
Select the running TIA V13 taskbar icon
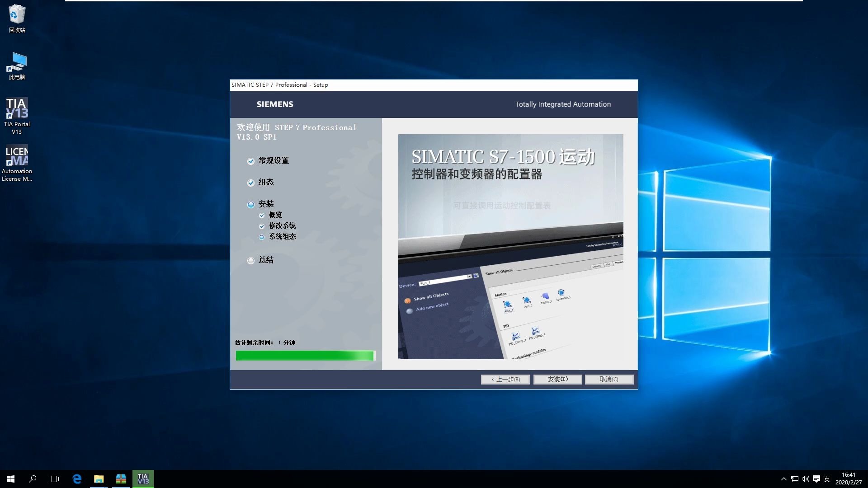point(143,479)
